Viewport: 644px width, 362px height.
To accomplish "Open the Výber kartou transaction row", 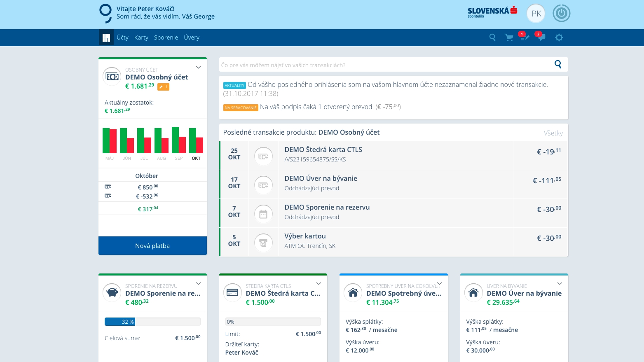I will (x=393, y=242).
